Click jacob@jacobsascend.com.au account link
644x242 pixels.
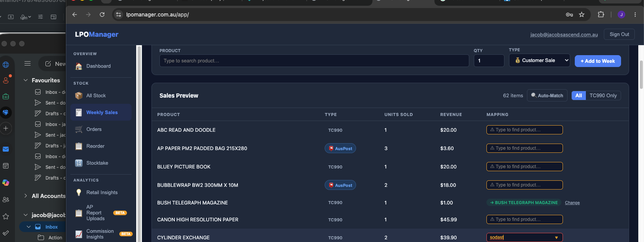pos(564,34)
